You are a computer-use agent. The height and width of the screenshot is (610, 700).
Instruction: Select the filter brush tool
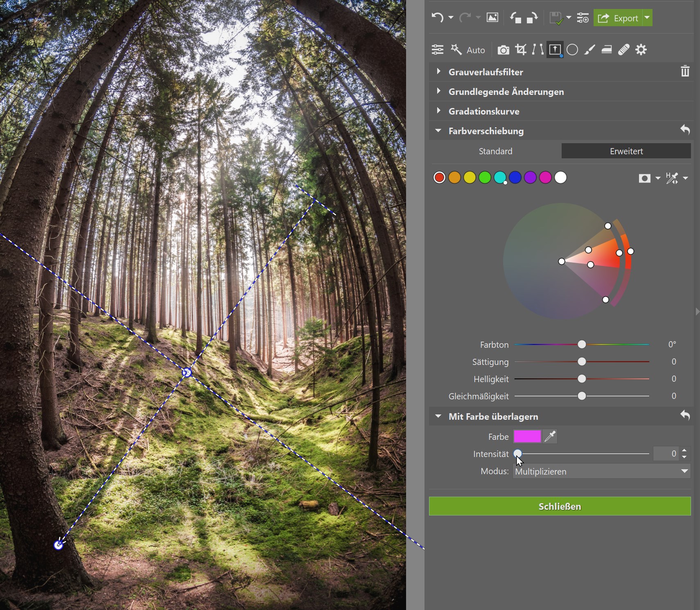(x=589, y=50)
